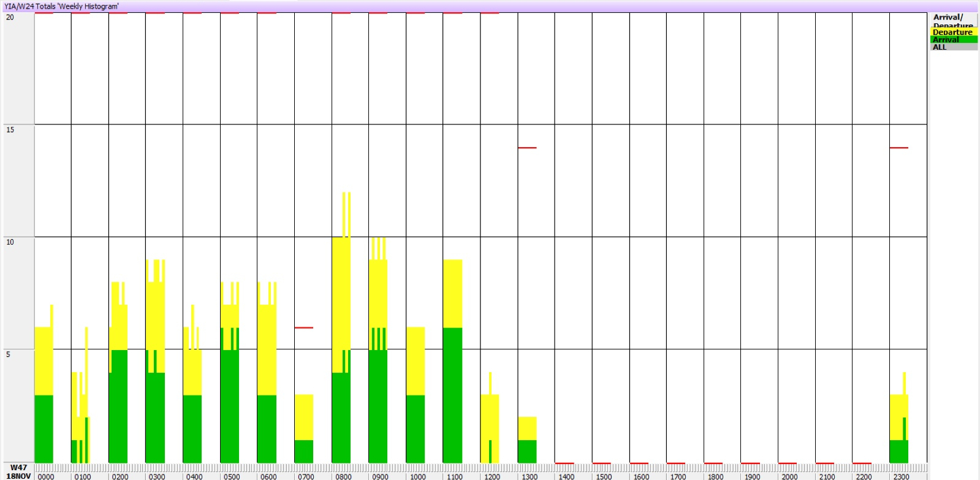Click the red limit line at 0700
The image size is (980, 480).
click(x=303, y=327)
